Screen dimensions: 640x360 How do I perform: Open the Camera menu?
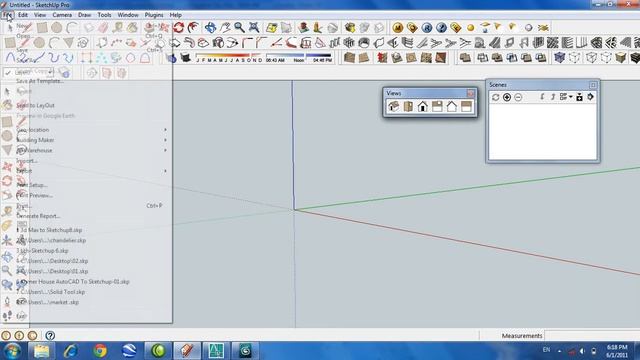[x=62, y=15]
